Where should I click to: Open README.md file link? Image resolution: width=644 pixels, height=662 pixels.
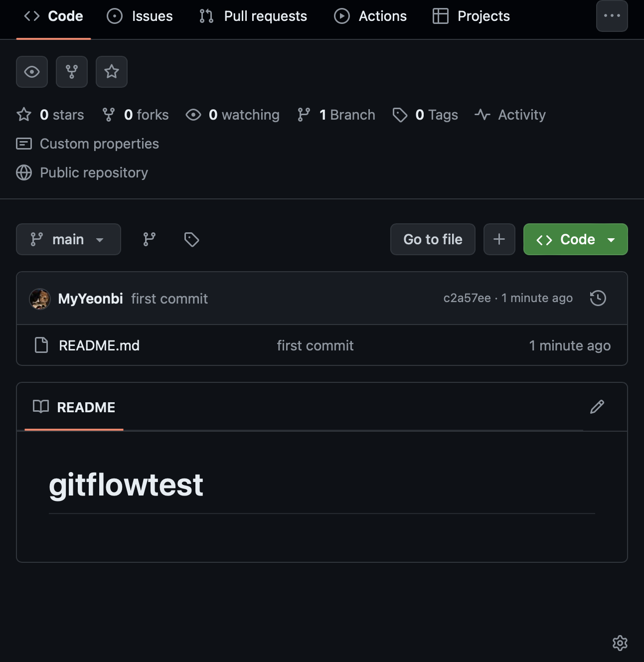pos(99,345)
